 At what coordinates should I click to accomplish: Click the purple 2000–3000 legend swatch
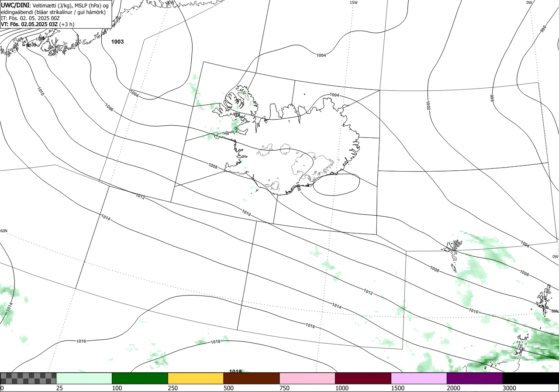coord(475,378)
